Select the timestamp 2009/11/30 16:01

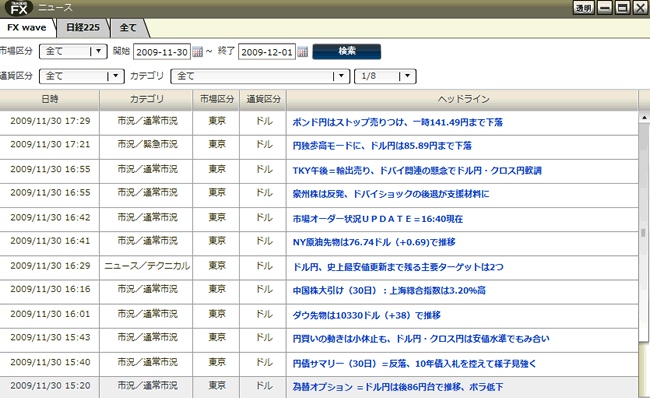[x=50, y=314]
